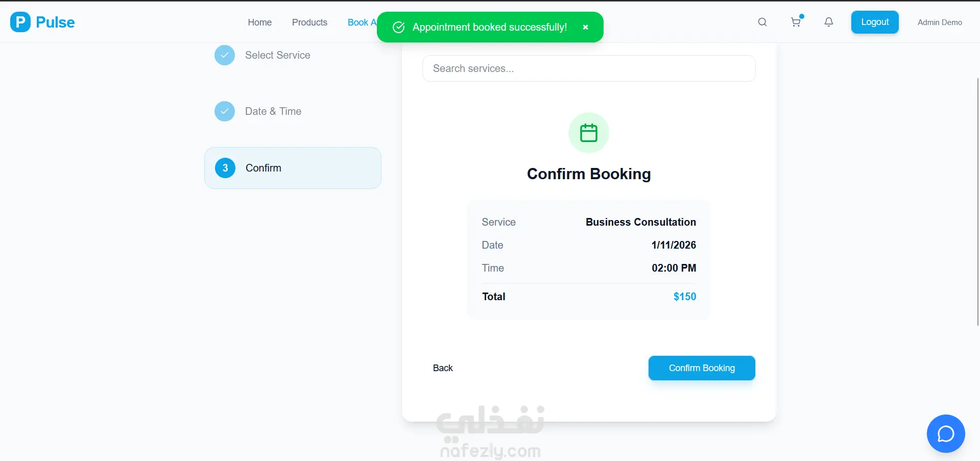The width and height of the screenshot is (980, 461).
Task: Click the Back button
Action: [x=443, y=368]
